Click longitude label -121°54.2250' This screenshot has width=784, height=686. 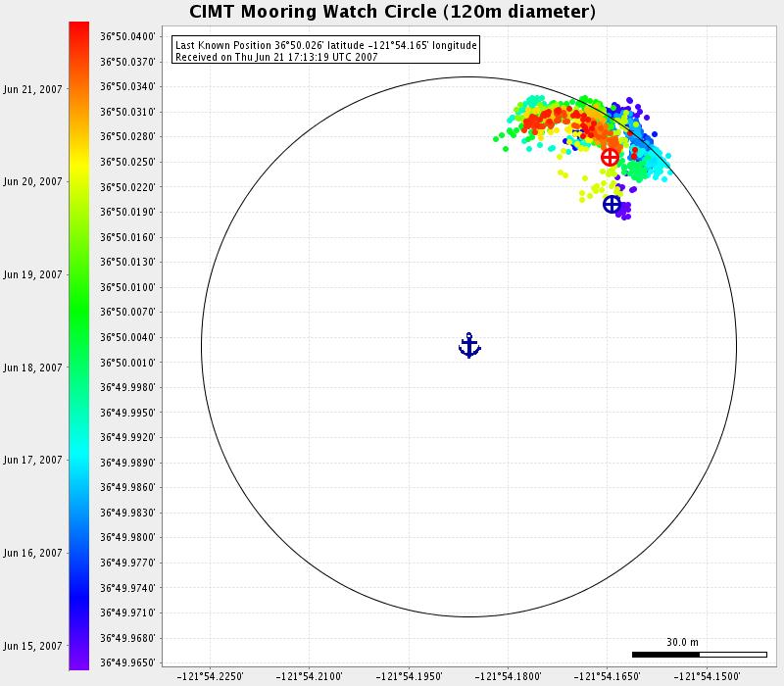[209, 676]
